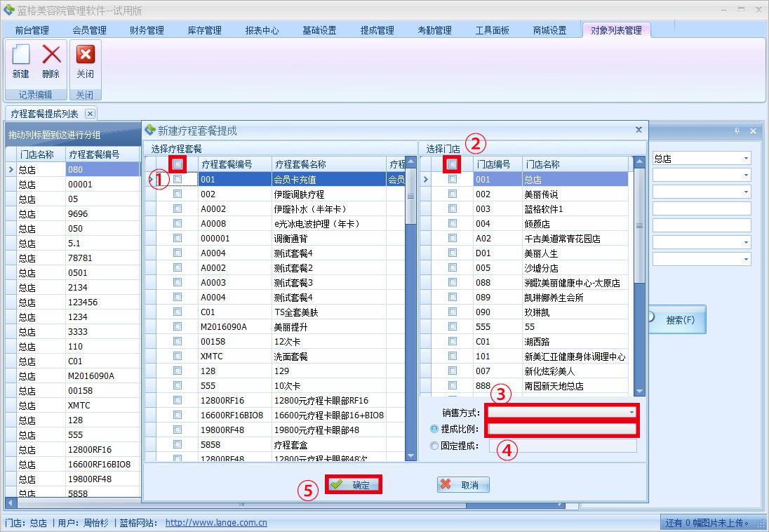This screenshot has width=769, height=532.
Task: Check the box for package 002 伊璇调肤疗程
Action: [x=178, y=194]
